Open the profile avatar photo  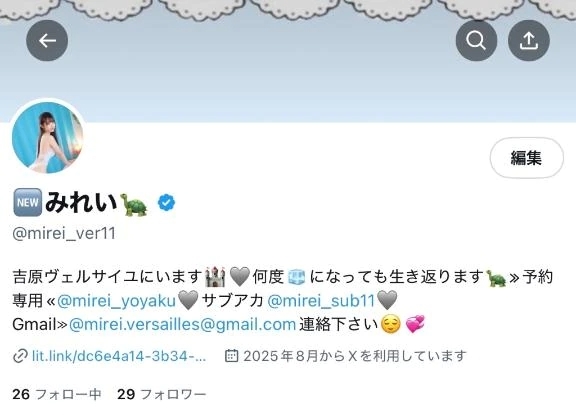(47, 137)
